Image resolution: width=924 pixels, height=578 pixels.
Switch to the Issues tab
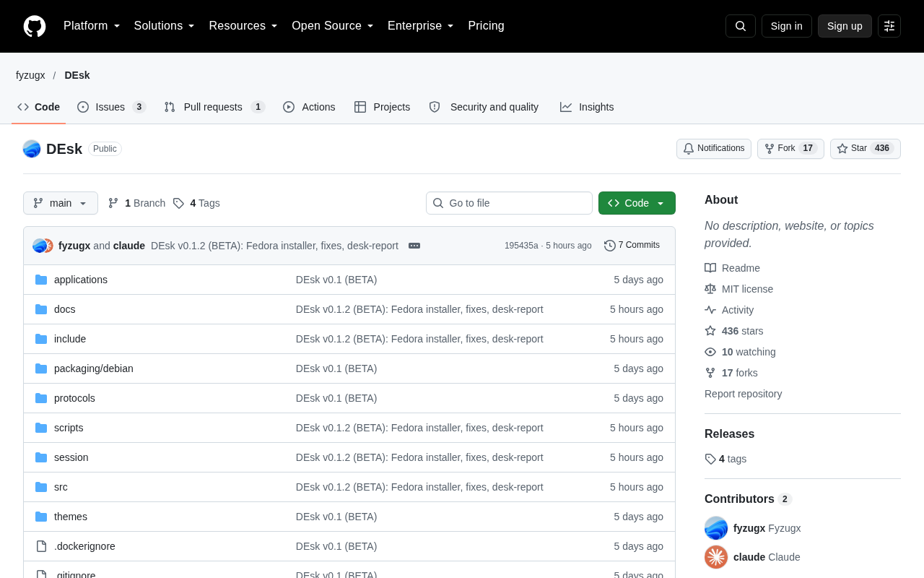pos(112,107)
